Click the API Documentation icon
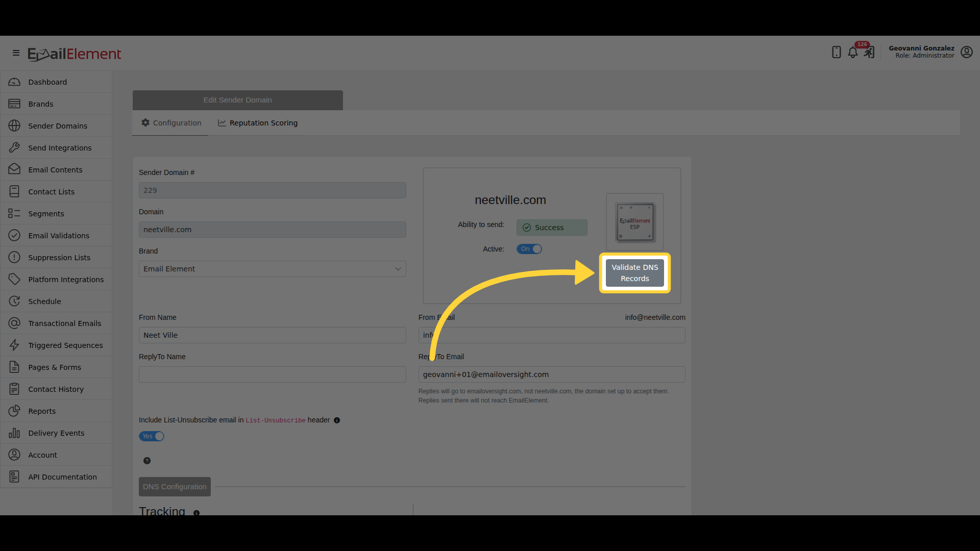Viewport: 980px width, 551px height. [14, 477]
